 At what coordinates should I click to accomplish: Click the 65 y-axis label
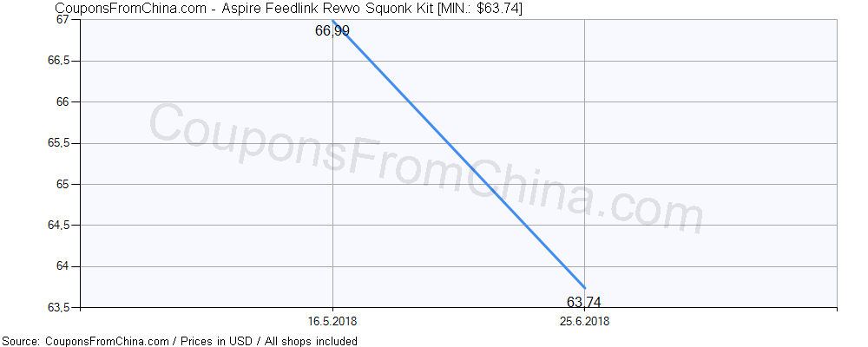(63, 184)
